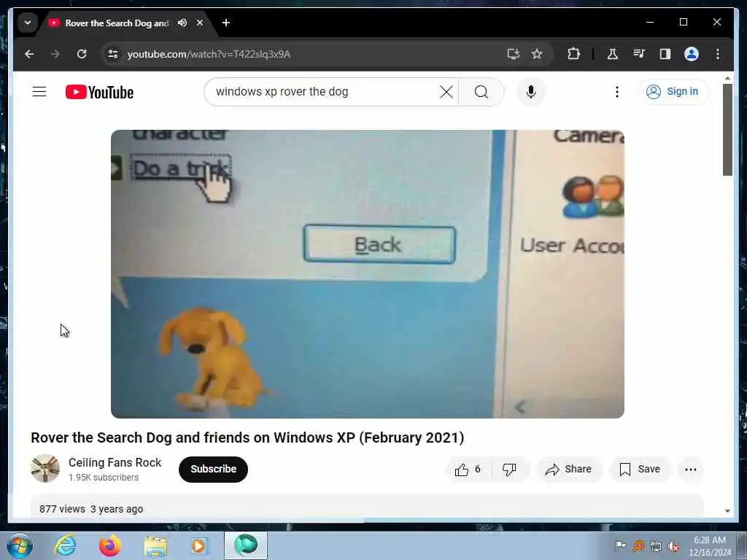Screen dimensions: 747x560
Task: Go to the YouTube home logo
Action: tap(99, 92)
